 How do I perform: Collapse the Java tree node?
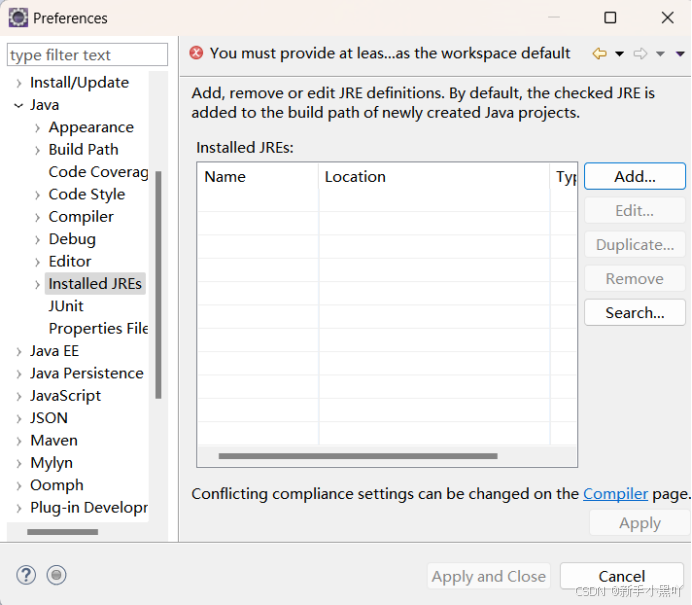[19, 105]
